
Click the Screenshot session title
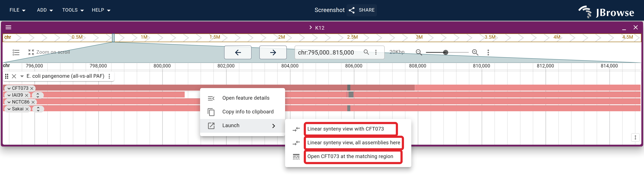tap(329, 10)
